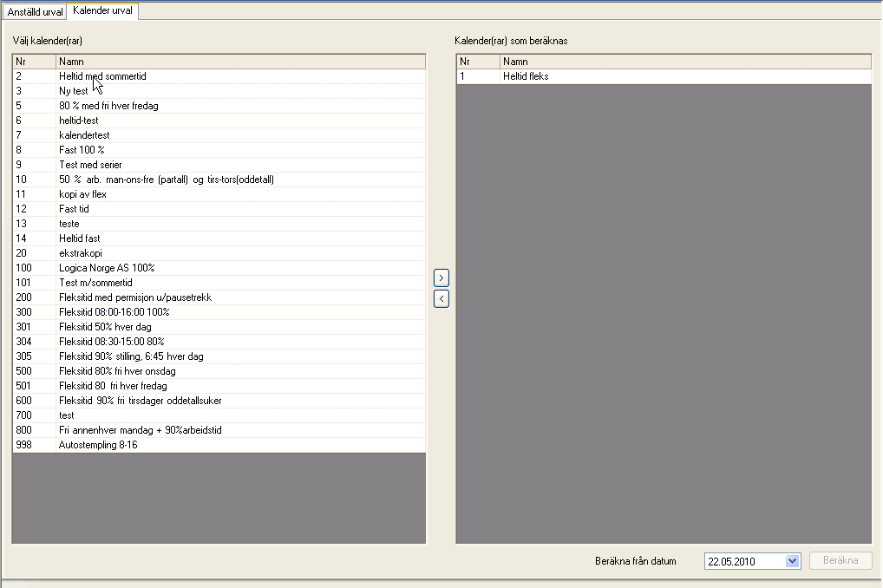Select calendar 'Fast tid'
This screenshot has width=883, height=588.
click(x=219, y=208)
